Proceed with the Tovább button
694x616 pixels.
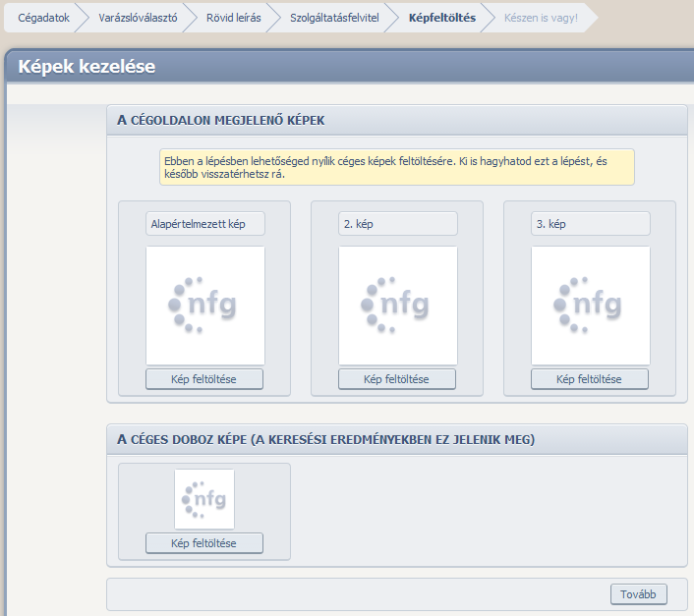click(x=638, y=593)
